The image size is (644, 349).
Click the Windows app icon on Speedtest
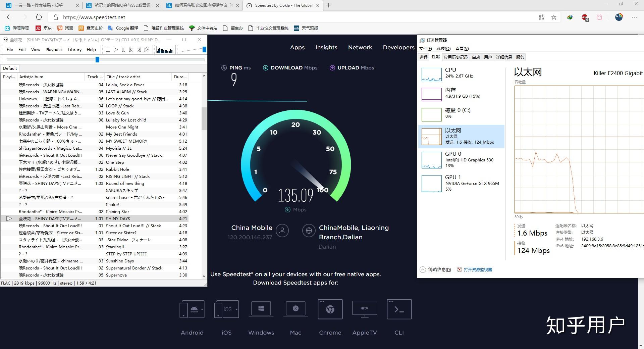[x=261, y=309]
